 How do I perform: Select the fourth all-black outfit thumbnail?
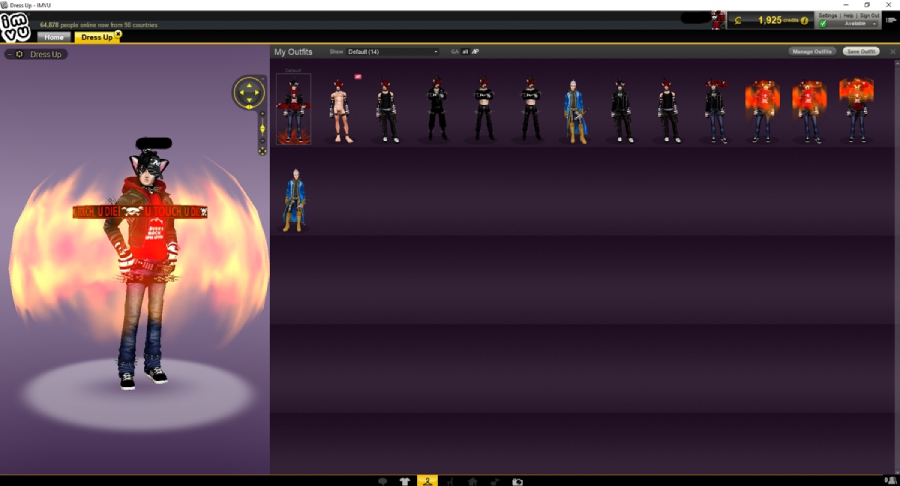pos(437,109)
